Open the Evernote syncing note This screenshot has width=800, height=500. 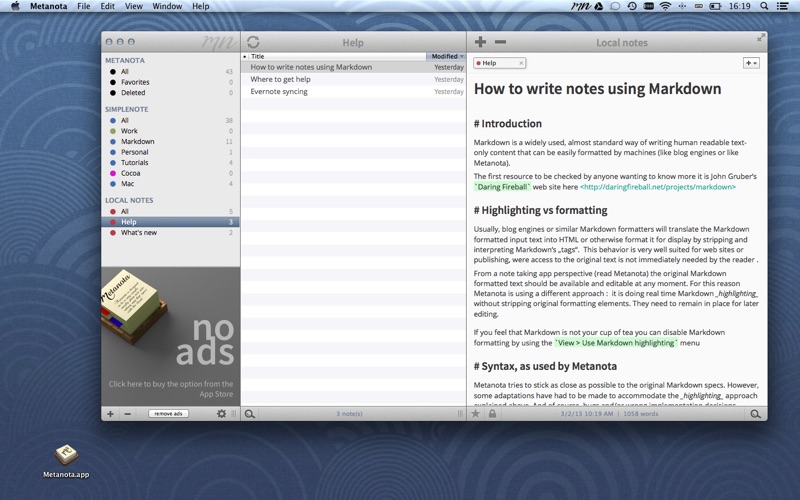[353, 91]
